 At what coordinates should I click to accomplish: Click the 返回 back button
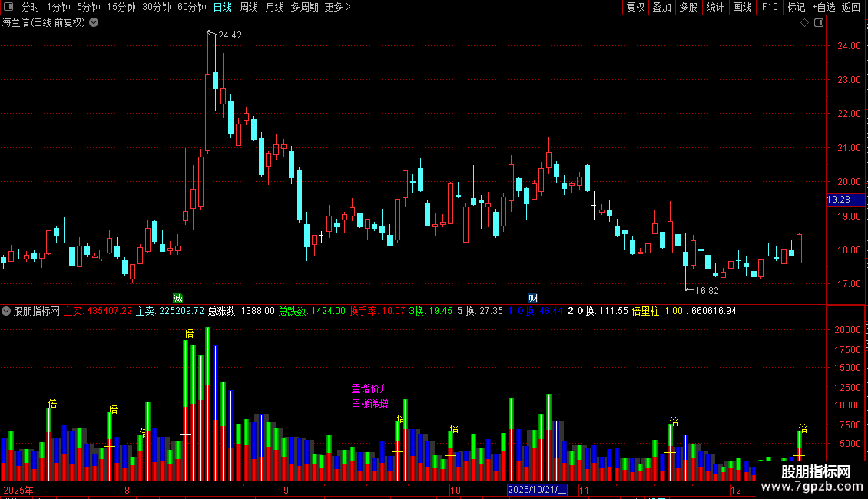851,7
